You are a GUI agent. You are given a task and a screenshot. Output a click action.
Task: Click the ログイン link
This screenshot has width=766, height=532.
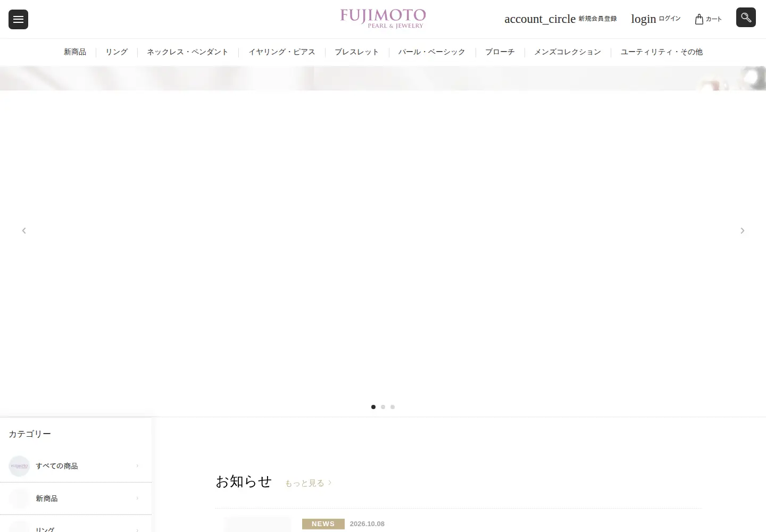670,19
